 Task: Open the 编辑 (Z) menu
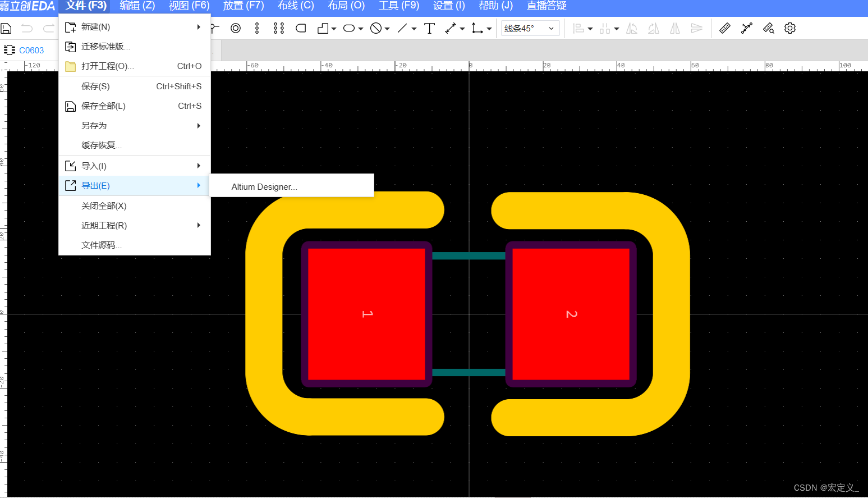137,6
